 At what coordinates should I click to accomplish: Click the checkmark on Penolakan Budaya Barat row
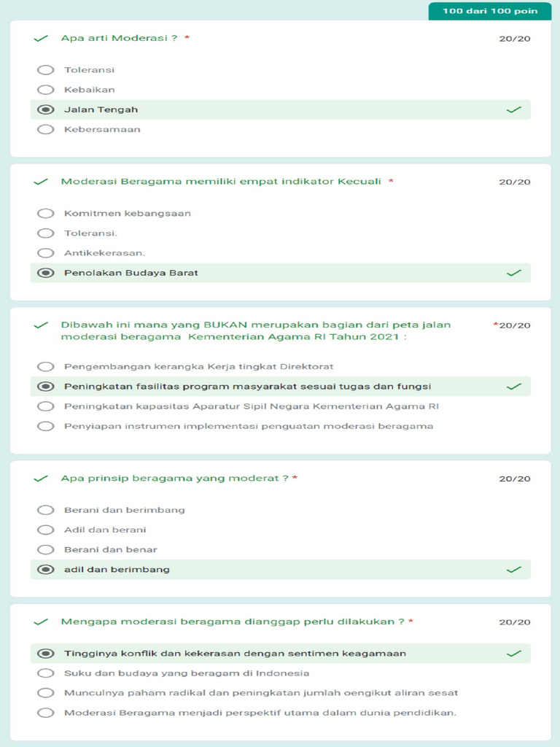514,273
